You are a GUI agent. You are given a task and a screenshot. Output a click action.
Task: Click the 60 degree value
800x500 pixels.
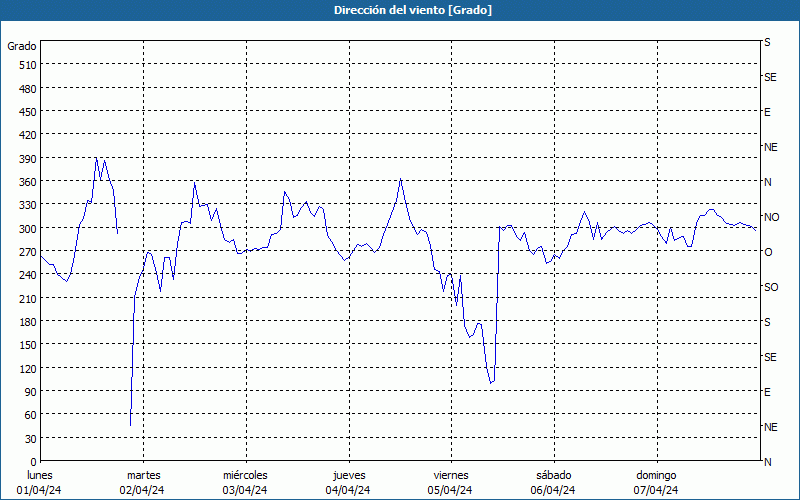pos(31,415)
